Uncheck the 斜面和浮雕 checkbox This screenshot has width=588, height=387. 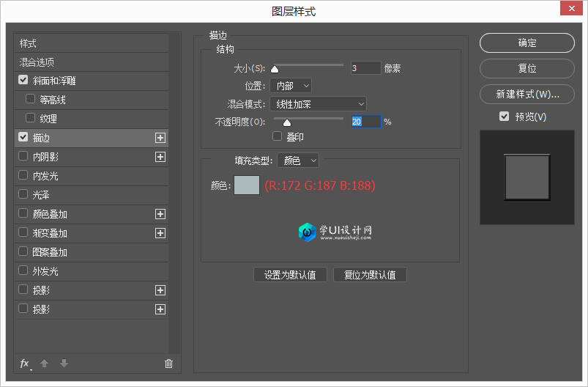(x=23, y=80)
